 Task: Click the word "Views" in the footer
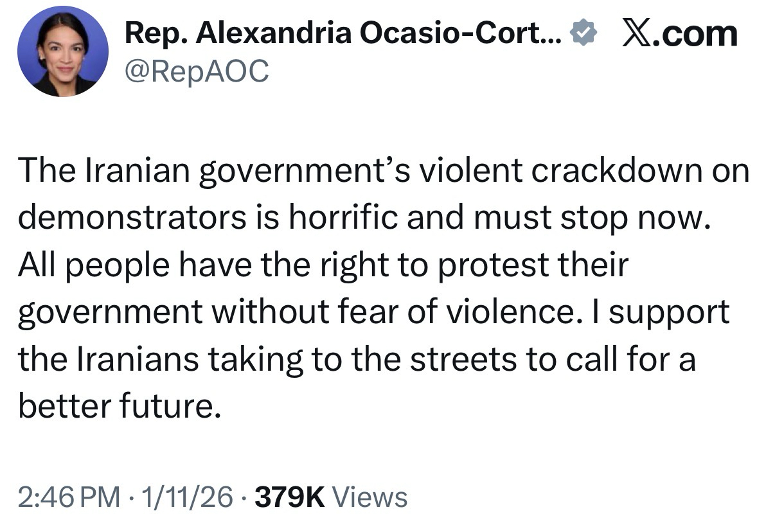point(371,497)
